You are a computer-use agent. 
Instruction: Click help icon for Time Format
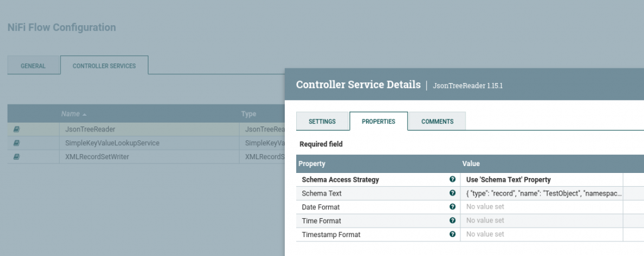452,221
